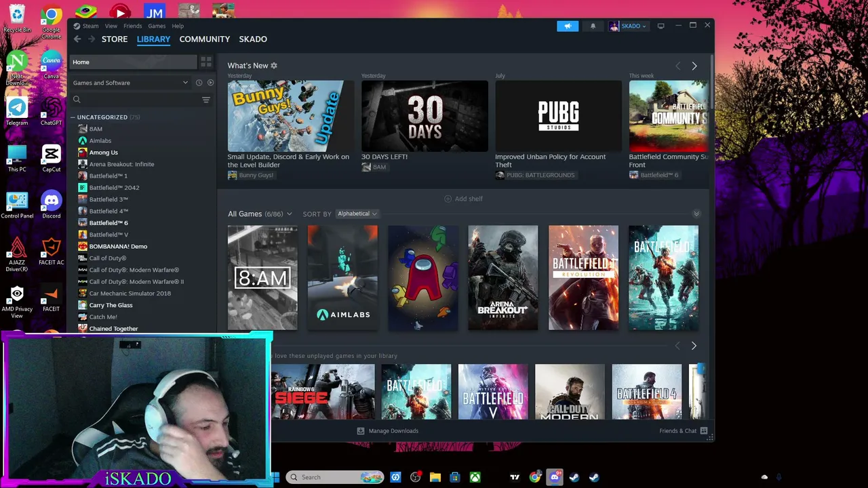The width and height of the screenshot is (868, 488).
Task: Click Add shelf
Action: tap(464, 199)
